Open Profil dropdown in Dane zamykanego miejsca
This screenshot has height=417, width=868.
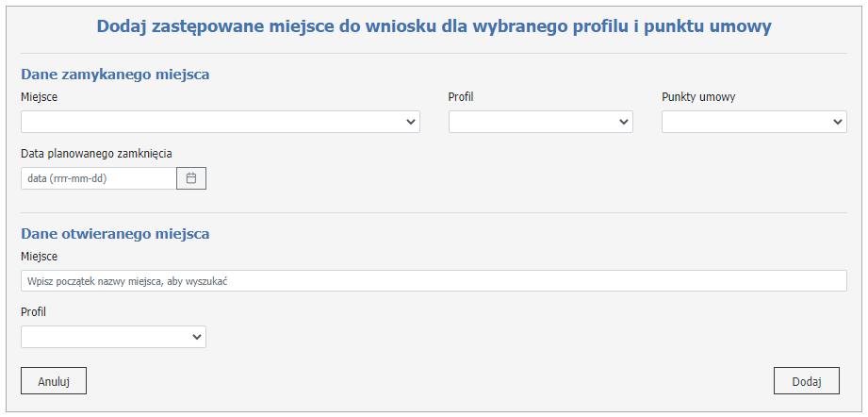pos(540,122)
